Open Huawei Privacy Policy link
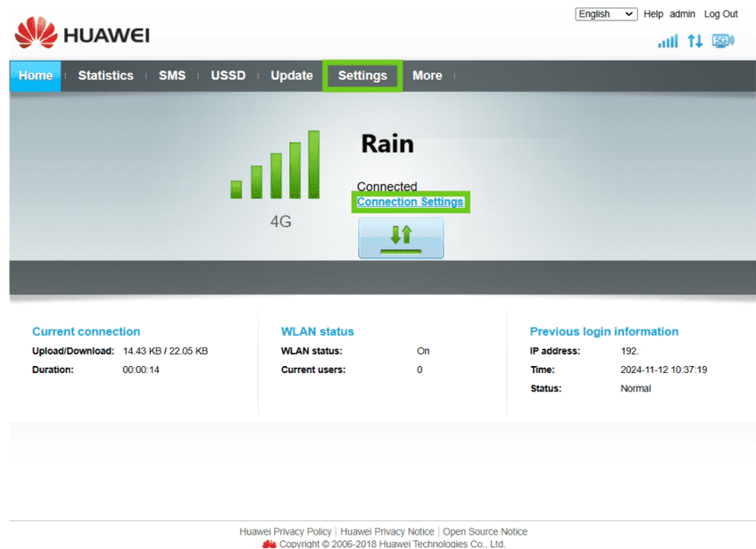The height and width of the screenshot is (549, 756). pyautogui.click(x=286, y=532)
